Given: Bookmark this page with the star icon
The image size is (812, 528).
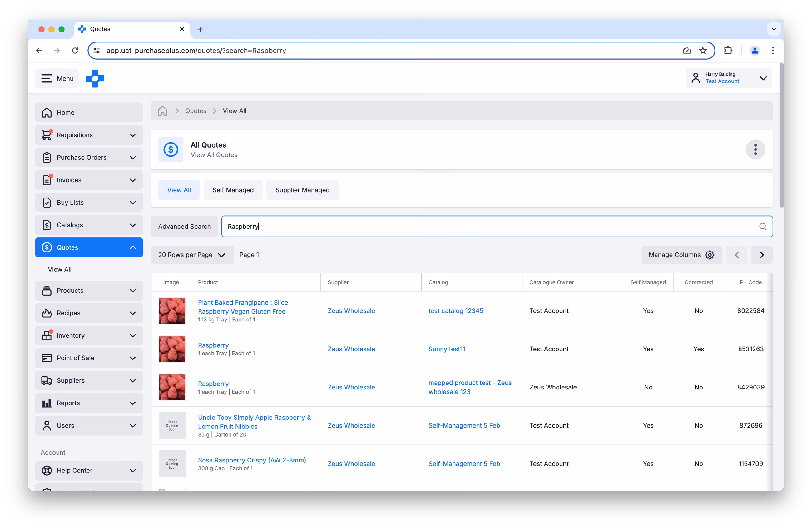Looking at the screenshot, I should pyautogui.click(x=703, y=51).
